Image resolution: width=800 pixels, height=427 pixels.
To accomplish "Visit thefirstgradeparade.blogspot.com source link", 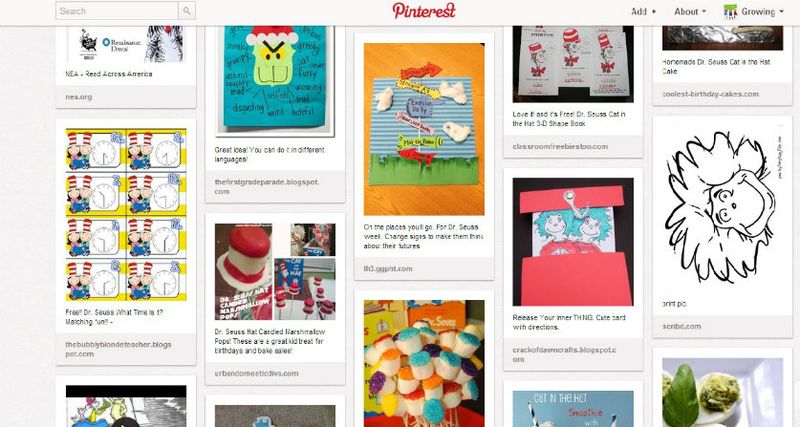I will [266, 187].
